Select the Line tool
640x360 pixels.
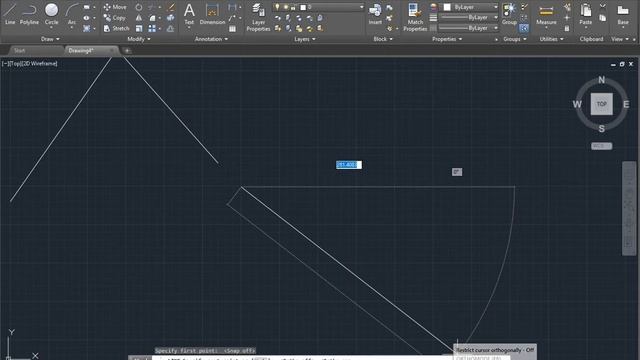pyautogui.click(x=10, y=13)
